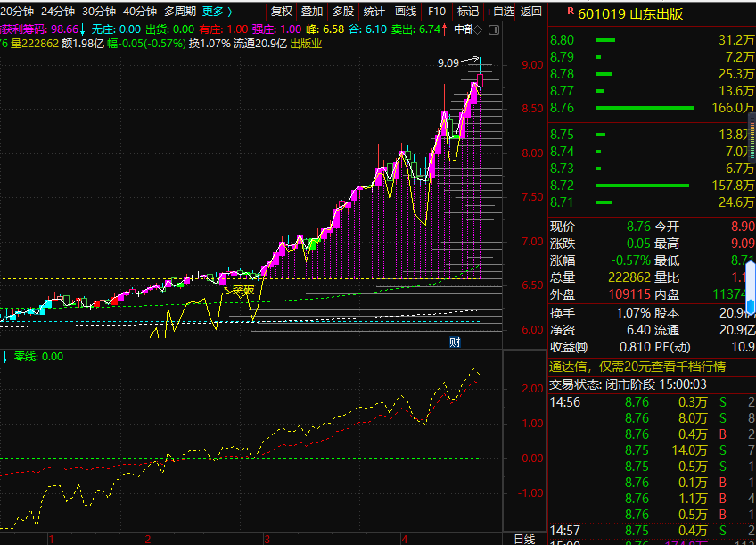756x545 pixels.
Task: Click the cyan down arrow beside 零线 indicator
Action: (4, 357)
